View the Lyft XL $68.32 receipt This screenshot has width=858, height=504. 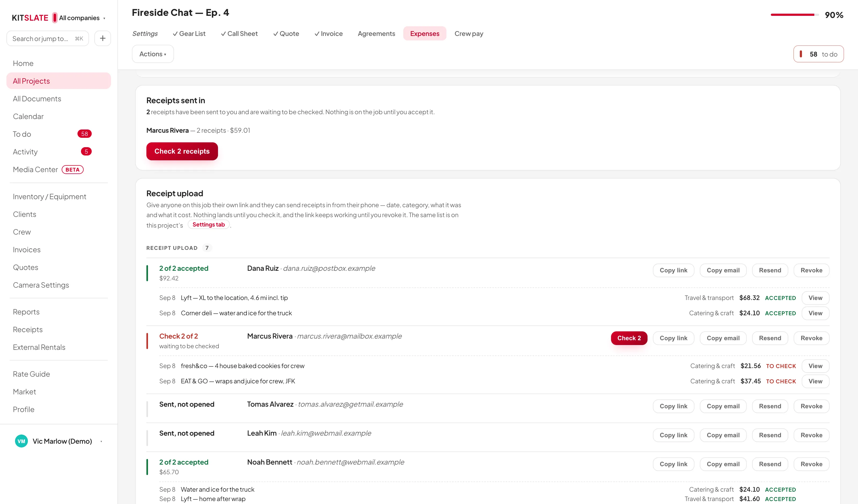[815, 298]
